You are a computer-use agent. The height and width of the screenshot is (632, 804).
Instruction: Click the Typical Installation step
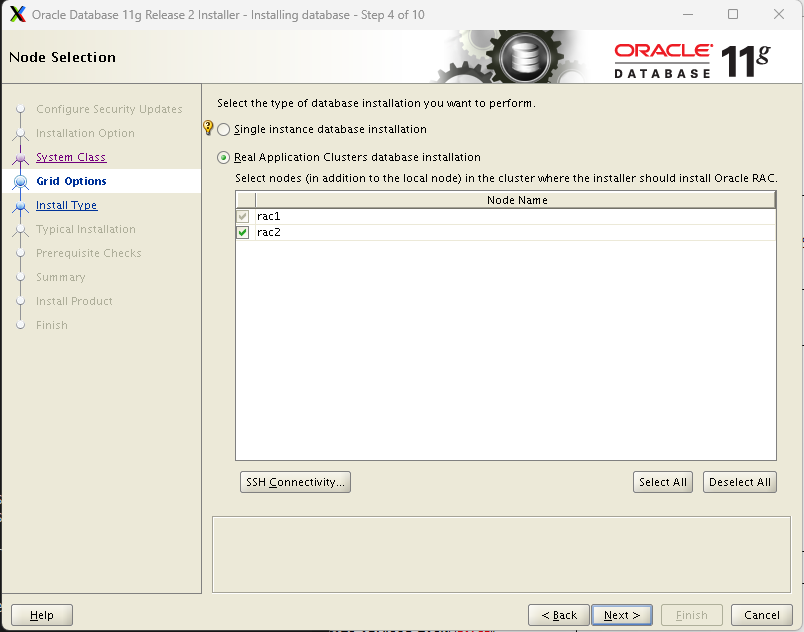[x=86, y=229]
